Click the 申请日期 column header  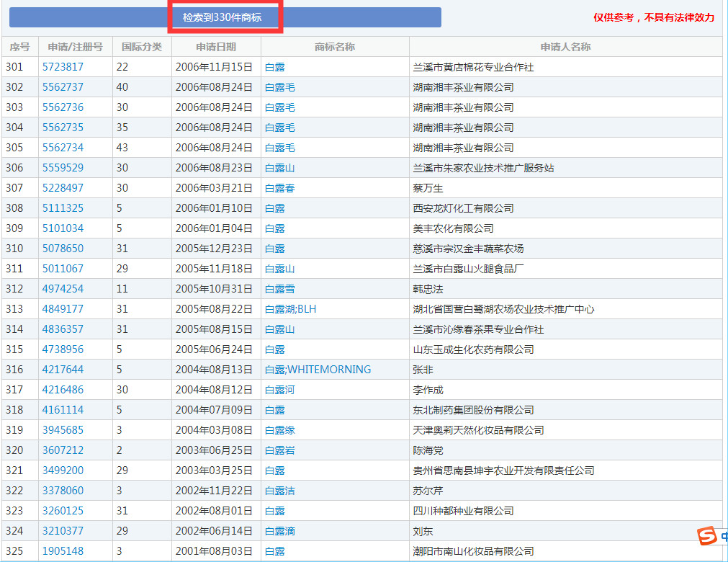tap(215, 47)
